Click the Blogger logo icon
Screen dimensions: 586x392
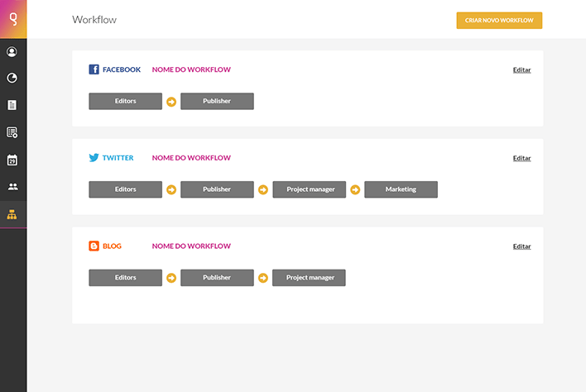pyautogui.click(x=94, y=246)
